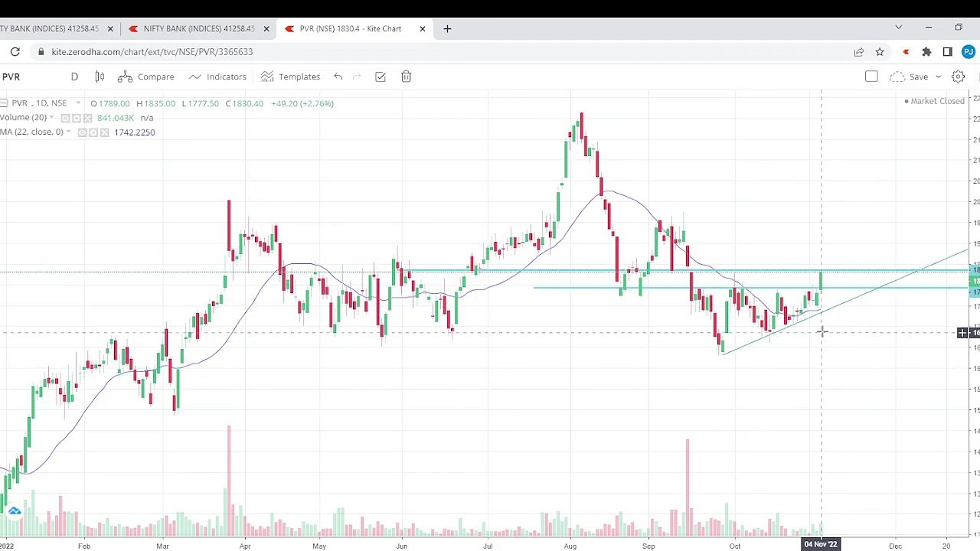The height and width of the screenshot is (551, 980).
Task: Open the Indicators menu
Action: click(x=217, y=77)
